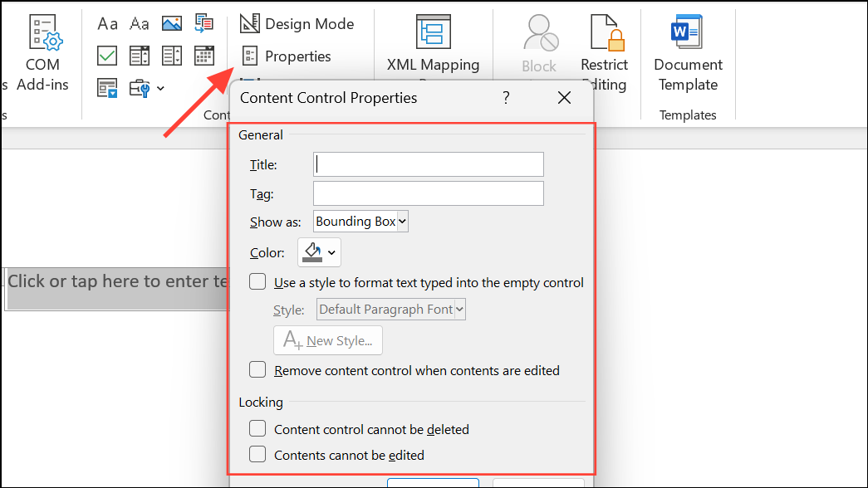Insert a Rich Text content control
Viewport: 868px width, 488px height.
point(107,23)
